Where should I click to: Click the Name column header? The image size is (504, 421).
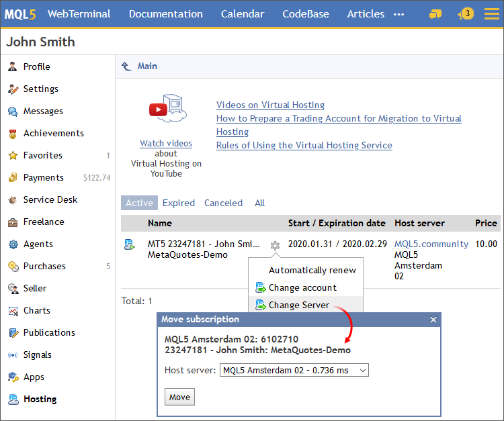[160, 223]
